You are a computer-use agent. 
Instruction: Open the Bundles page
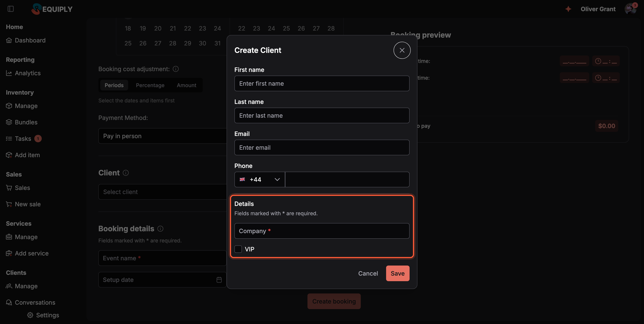22,122
